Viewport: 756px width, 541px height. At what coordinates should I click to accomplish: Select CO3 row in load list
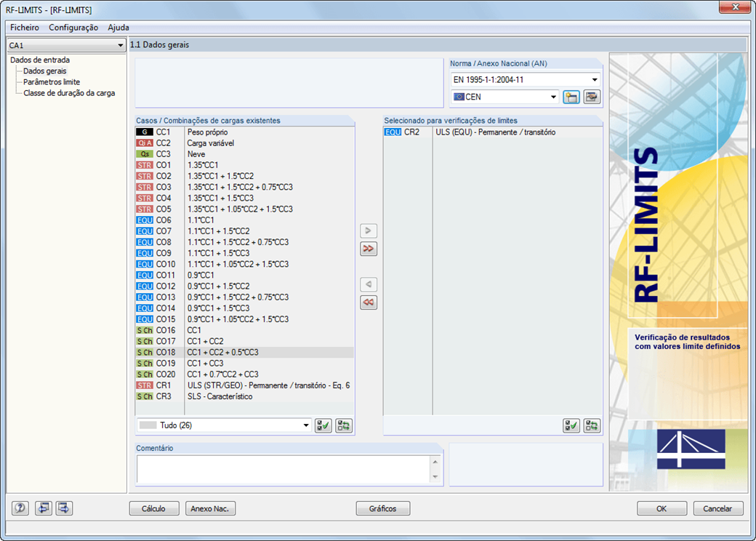pyautogui.click(x=244, y=187)
